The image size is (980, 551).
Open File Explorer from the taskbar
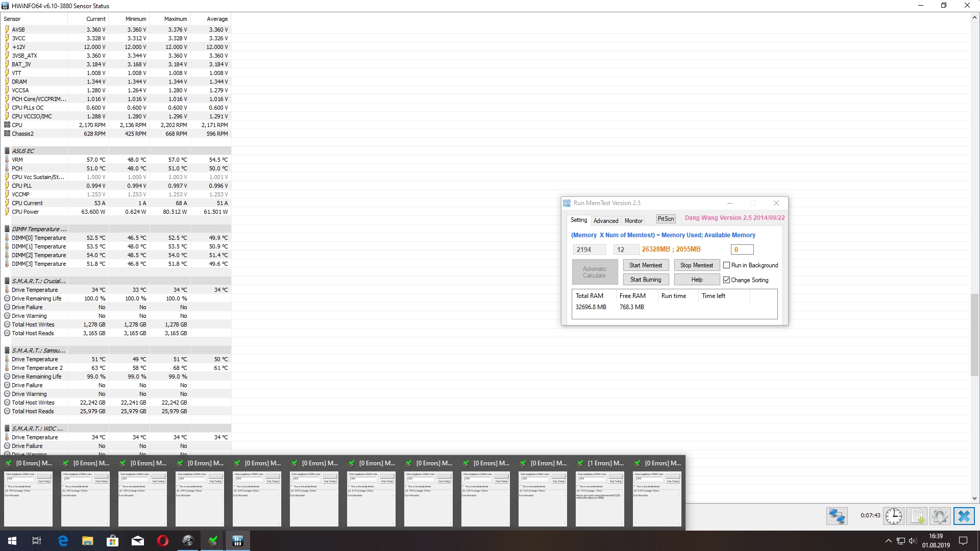pyautogui.click(x=88, y=541)
